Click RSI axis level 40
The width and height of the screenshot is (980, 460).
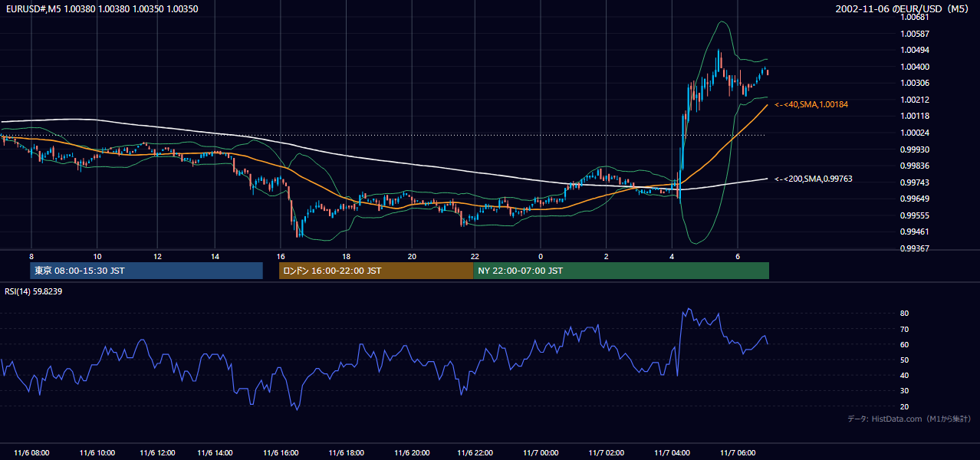[904, 375]
